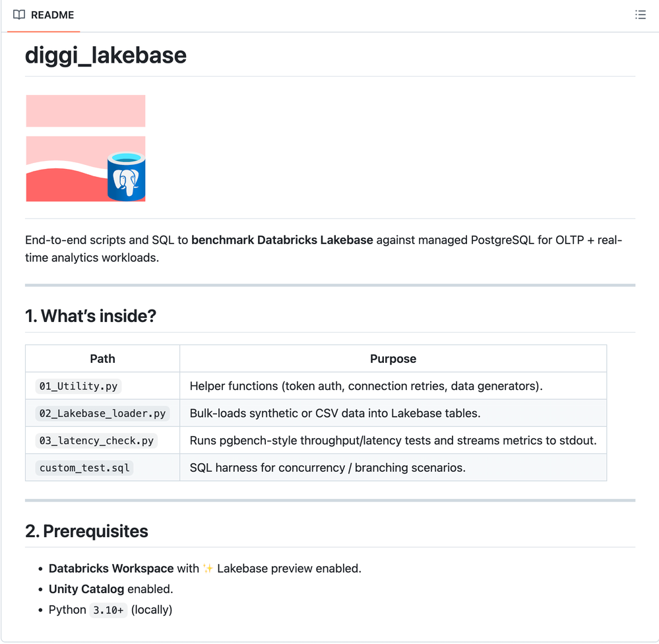Image resolution: width=659 pixels, height=644 pixels.
Task: Click the custom_test.sql file name
Action: coord(85,468)
